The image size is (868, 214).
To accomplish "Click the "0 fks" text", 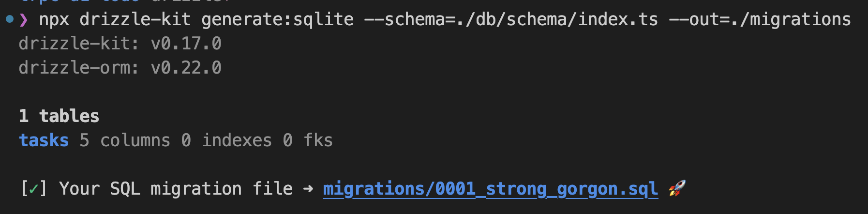I will [x=308, y=140].
